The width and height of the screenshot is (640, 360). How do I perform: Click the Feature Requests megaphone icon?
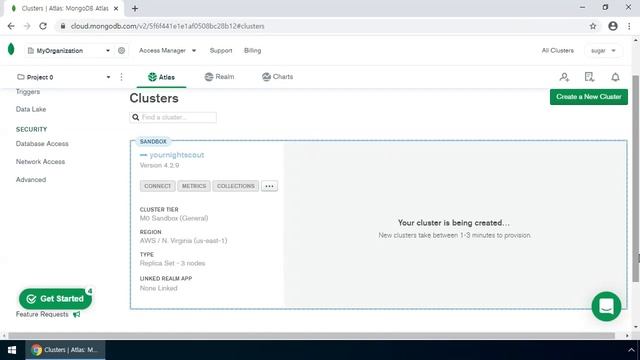point(76,314)
